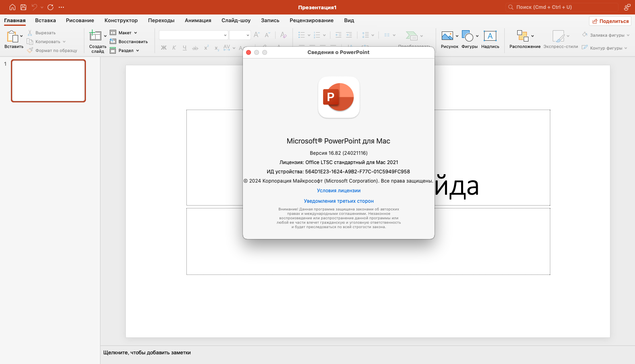Insert a picture with Рисунок icon
635x364 pixels.
(x=447, y=36)
